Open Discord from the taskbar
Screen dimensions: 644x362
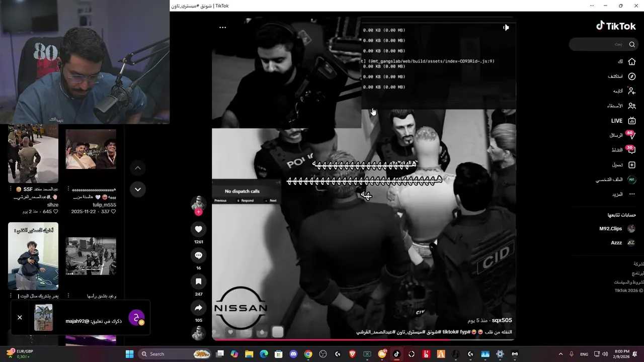pyautogui.click(x=294, y=354)
